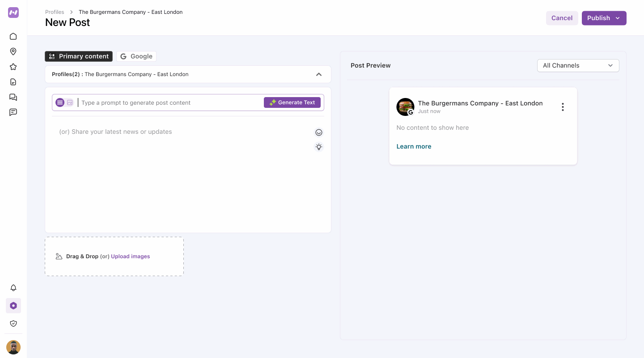The width and height of the screenshot is (644, 358).
Task: Click the Post Preview heading
Action: [x=371, y=65]
